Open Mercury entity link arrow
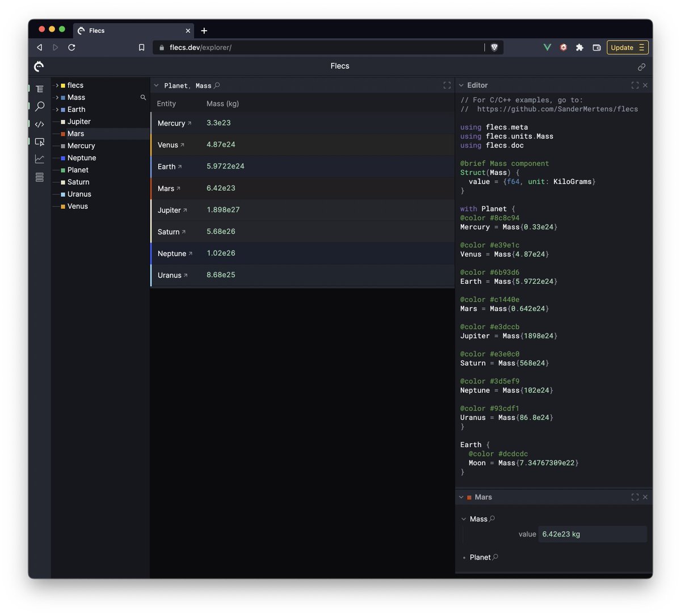This screenshot has height=616, width=681. [x=190, y=123]
